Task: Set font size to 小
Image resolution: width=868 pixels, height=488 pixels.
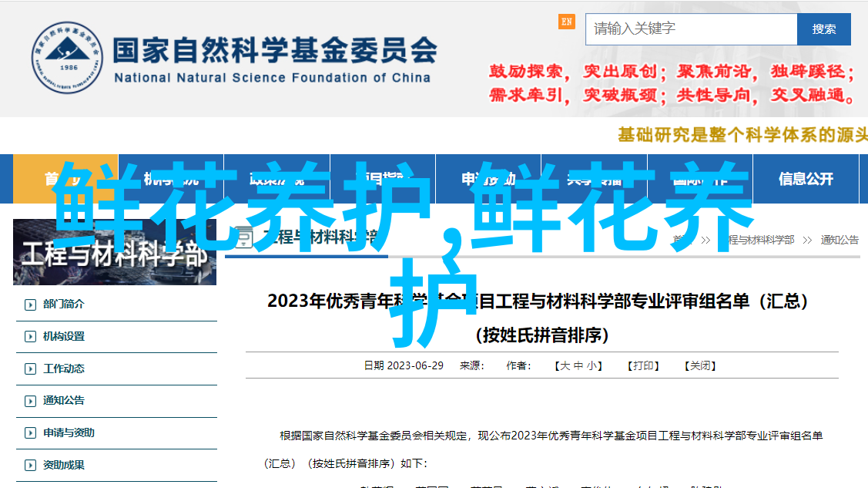Action: 592,366
